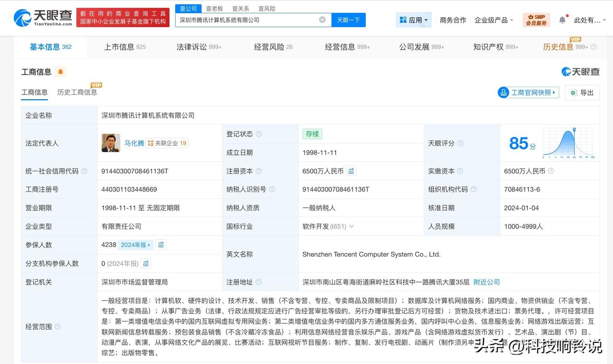The image size is (613, 364).
Task: Open the trend chart icon next to 注册资本
Action: tap(351, 171)
